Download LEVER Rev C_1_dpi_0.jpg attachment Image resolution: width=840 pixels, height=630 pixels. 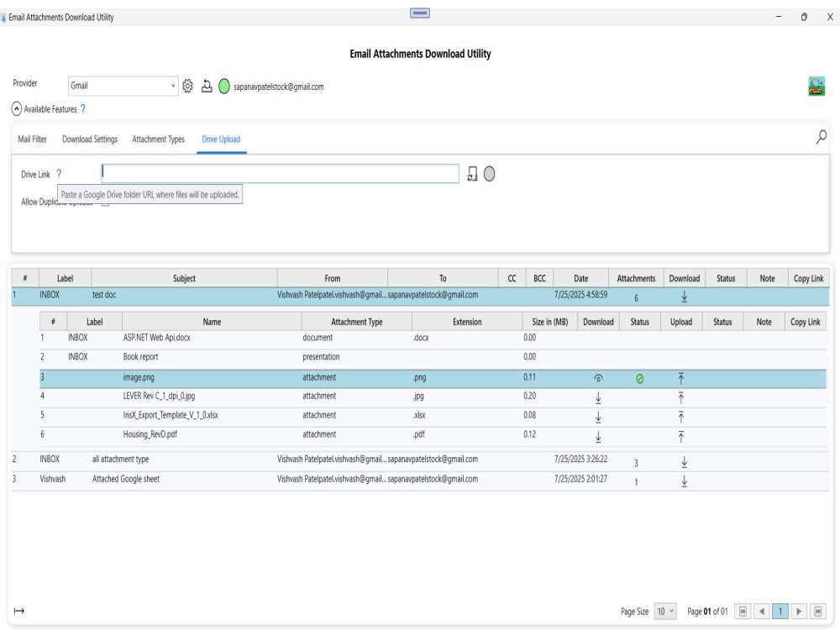[x=598, y=398]
